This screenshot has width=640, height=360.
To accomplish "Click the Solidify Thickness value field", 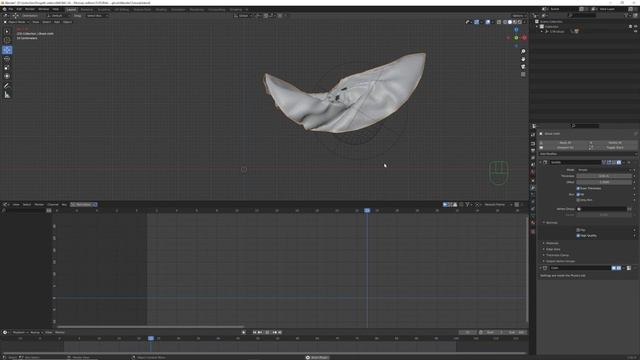I will pyautogui.click(x=604, y=176).
